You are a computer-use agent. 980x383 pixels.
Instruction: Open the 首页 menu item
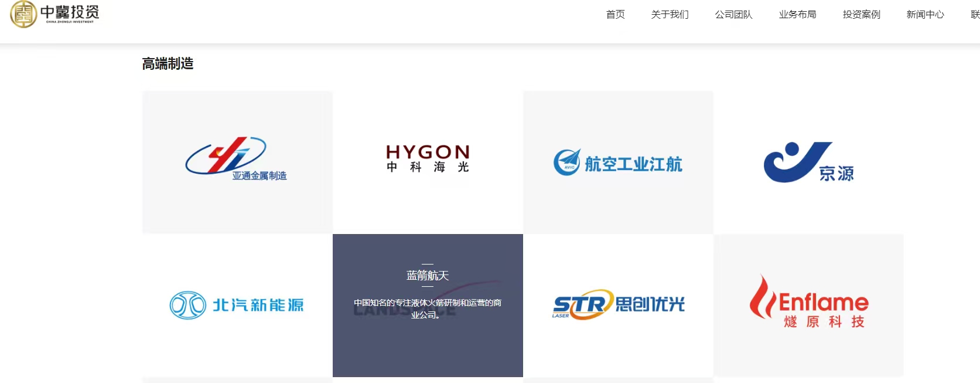615,15
